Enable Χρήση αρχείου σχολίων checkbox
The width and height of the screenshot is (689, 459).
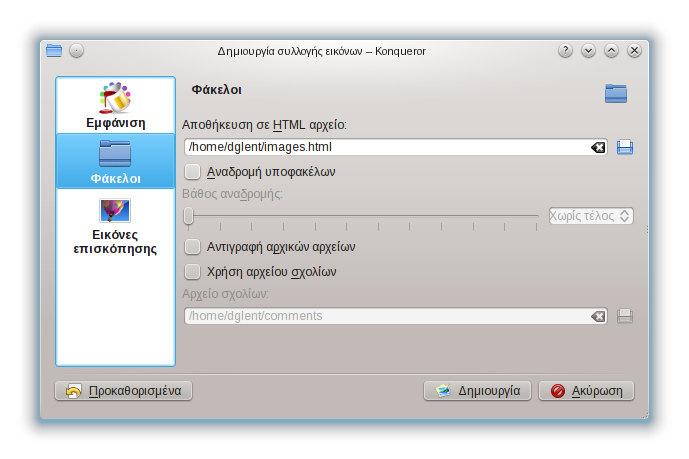pyautogui.click(x=193, y=271)
